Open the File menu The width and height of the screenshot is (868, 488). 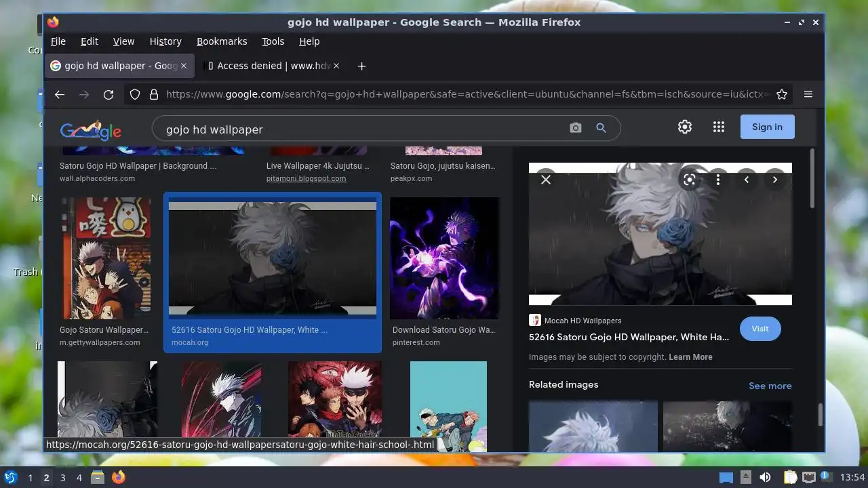tap(58, 41)
